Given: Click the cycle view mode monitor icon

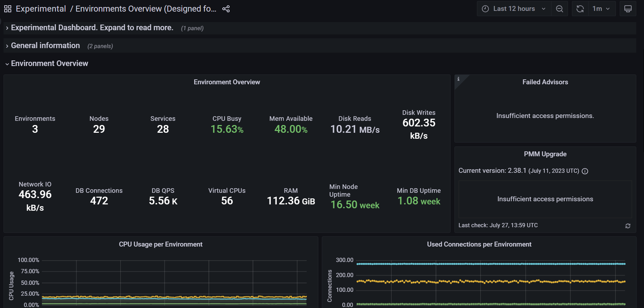Looking at the screenshot, I should (627, 9).
